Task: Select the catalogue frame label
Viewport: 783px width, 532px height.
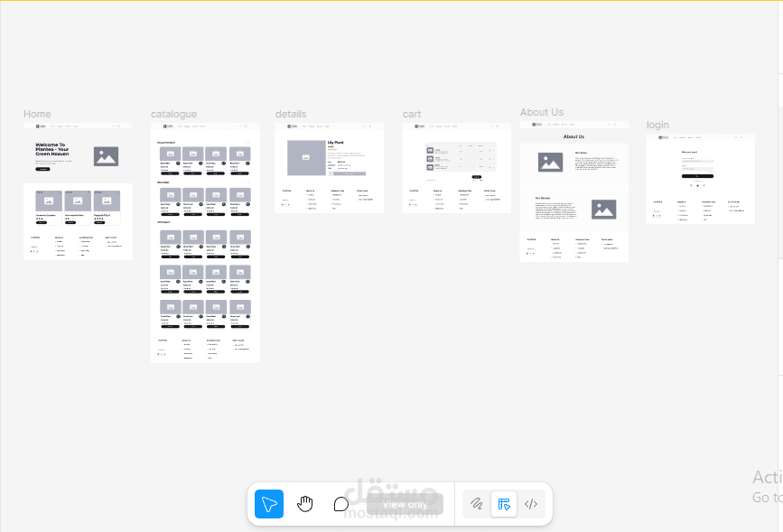Action: tap(173, 114)
